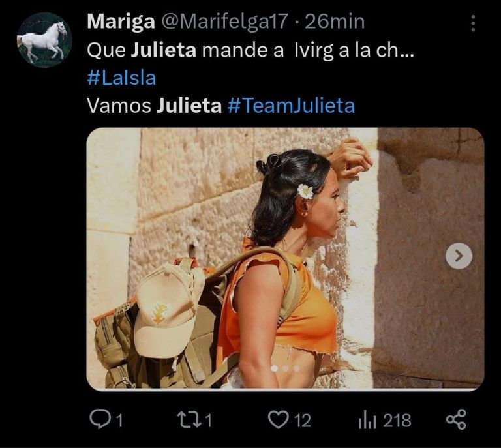Open the attached photo of woman
The image size is (501, 448).
coord(285,259)
